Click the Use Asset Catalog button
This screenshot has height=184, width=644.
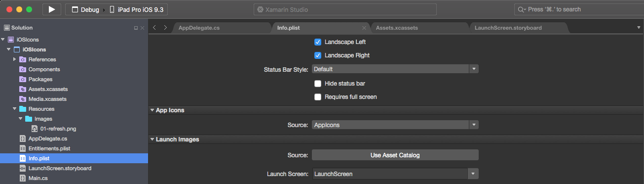coord(395,155)
